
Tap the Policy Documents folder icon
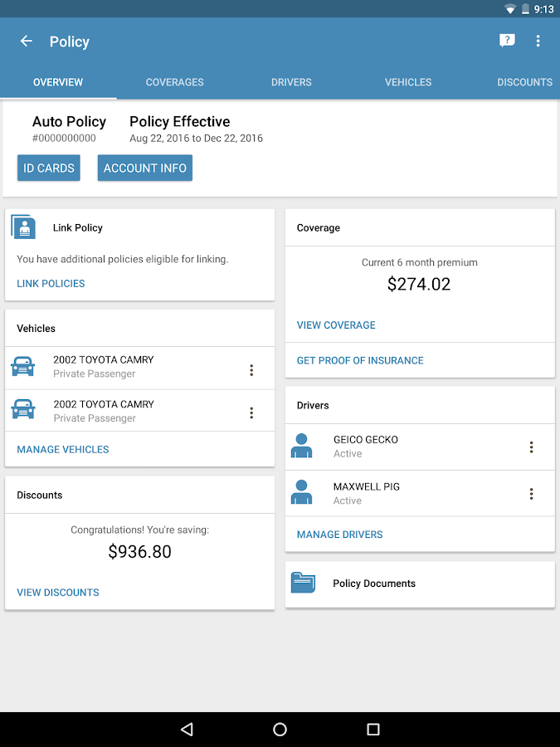(x=303, y=583)
